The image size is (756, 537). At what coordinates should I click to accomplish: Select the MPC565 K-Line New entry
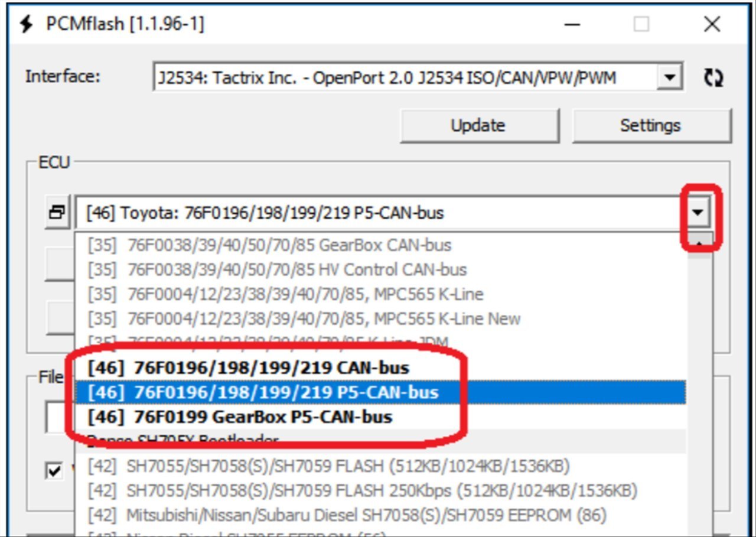click(x=380, y=319)
